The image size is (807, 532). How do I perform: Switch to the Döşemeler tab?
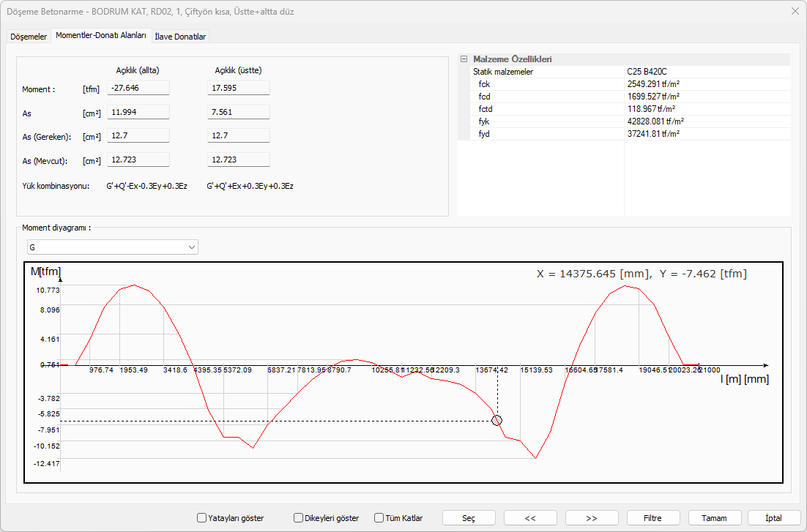click(29, 36)
